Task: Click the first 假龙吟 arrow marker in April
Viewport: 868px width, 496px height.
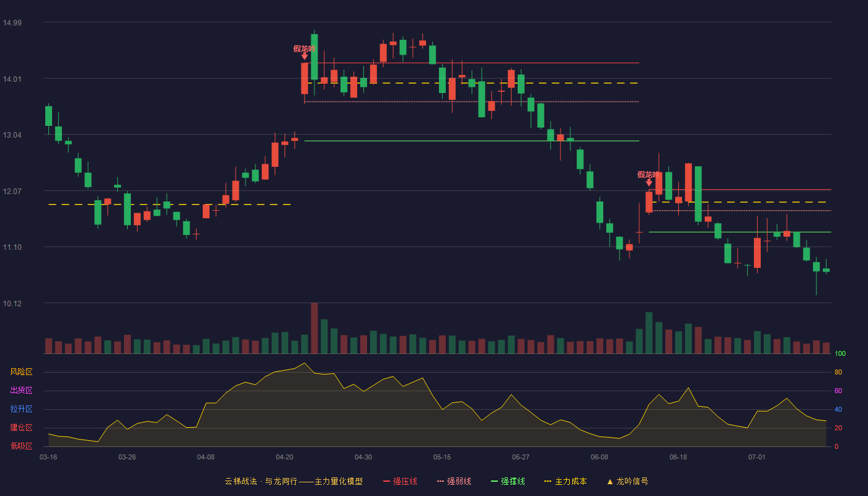Action: click(x=304, y=56)
